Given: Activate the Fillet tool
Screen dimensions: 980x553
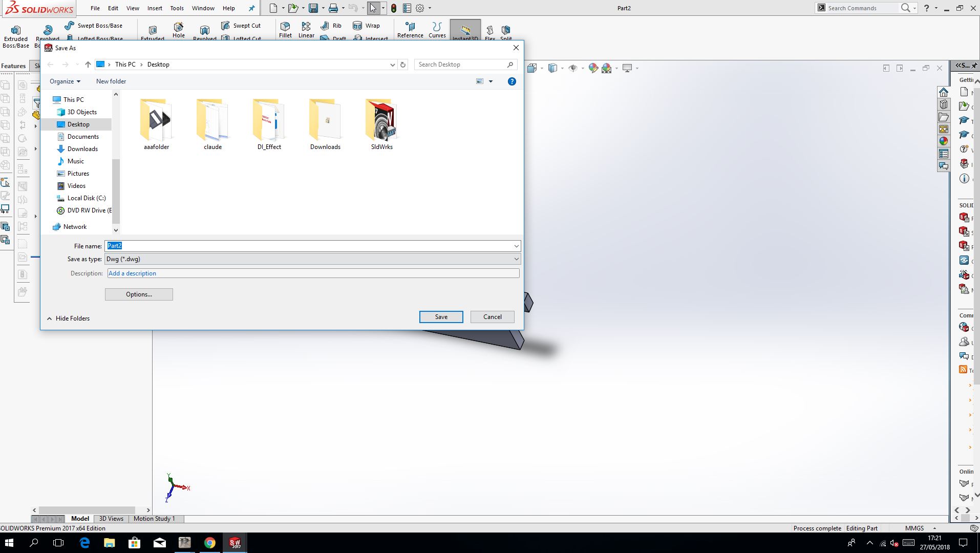Looking at the screenshot, I should [x=285, y=30].
